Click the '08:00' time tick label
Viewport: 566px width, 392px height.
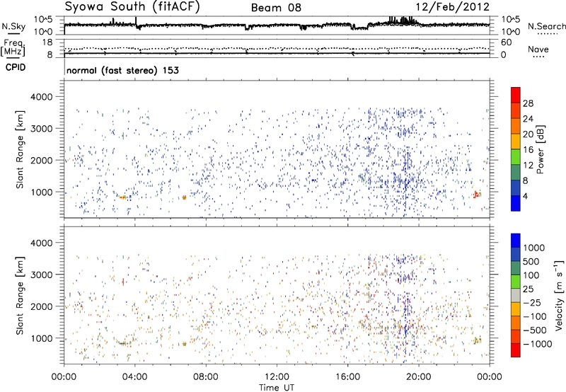tap(206, 377)
